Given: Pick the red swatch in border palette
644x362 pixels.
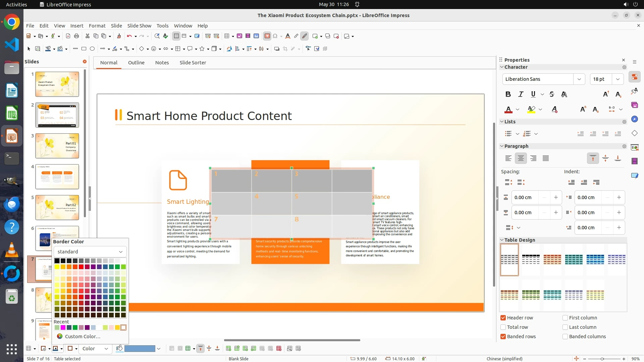Looking at the screenshot, I should click(x=81, y=267).
